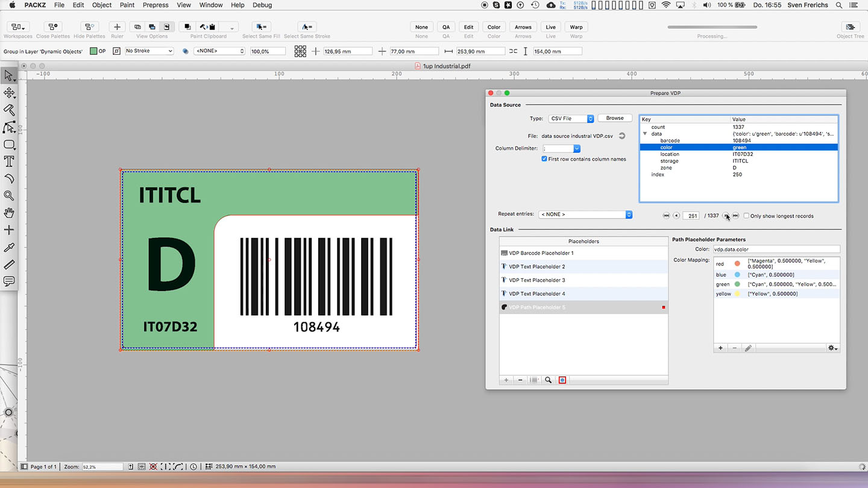Remove the selected placeholder with minus button
The width and height of the screenshot is (868, 488).
coord(520,380)
